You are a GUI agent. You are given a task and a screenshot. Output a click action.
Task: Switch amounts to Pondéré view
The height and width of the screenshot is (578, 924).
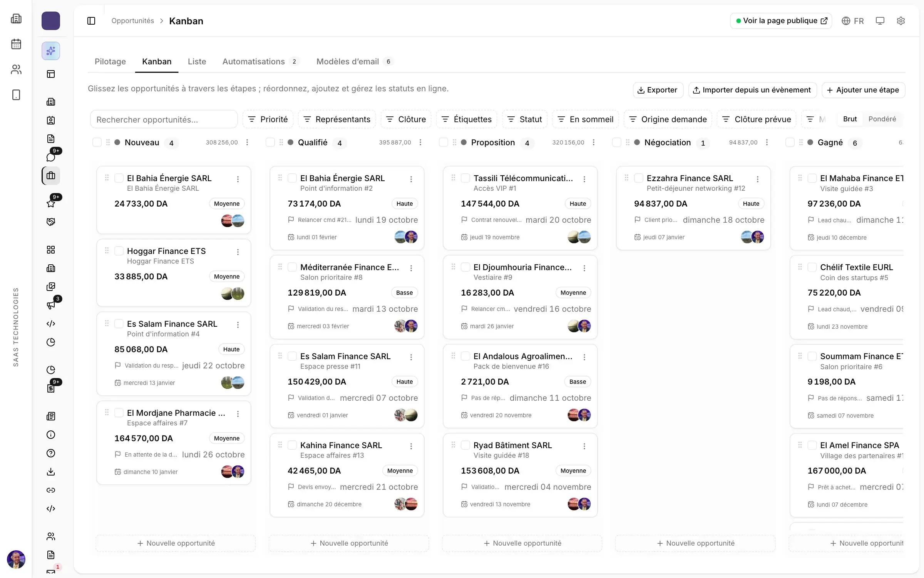coord(882,119)
